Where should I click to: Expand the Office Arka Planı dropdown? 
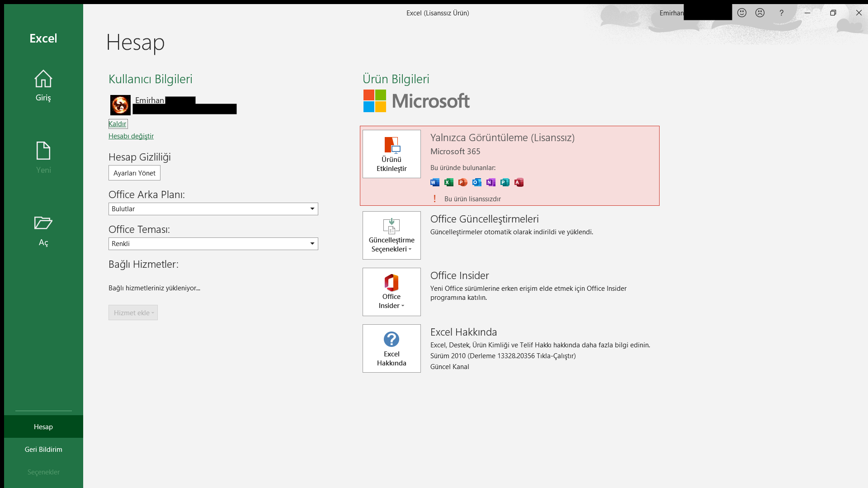213,209
